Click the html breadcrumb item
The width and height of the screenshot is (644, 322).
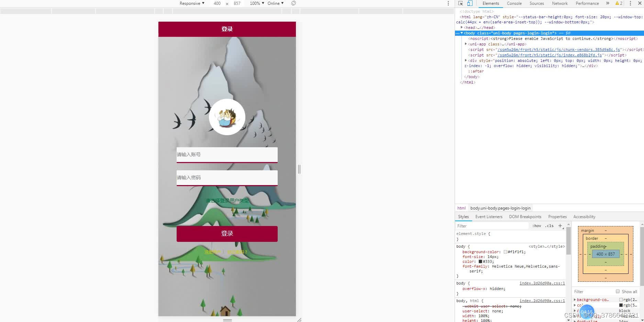461,208
